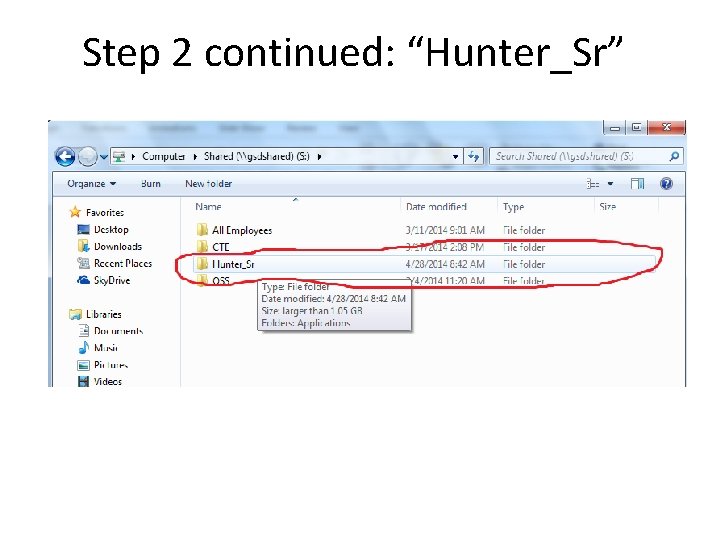Click the Back navigation arrow
The width and height of the screenshot is (720, 540).
click(65, 157)
